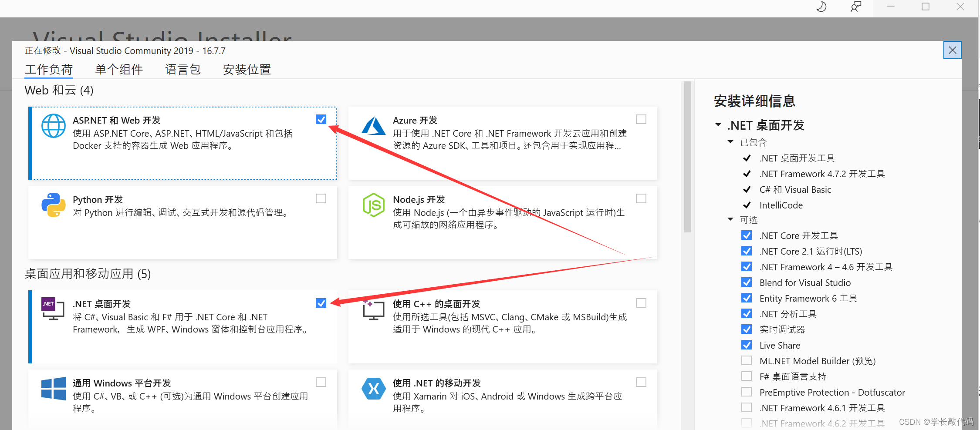This screenshot has width=980, height=430.
Task: Open the feedback person icon in title bar
Action: (856, 7)
